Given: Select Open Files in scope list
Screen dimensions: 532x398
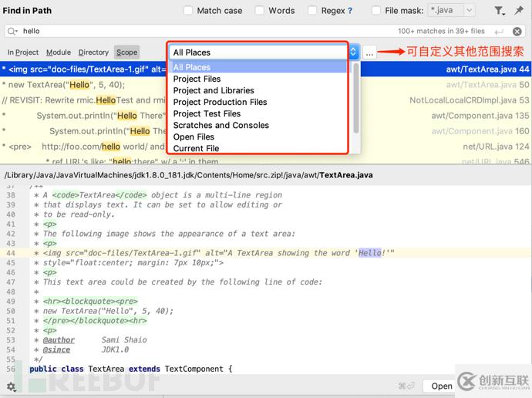Looking at the screenshot, I should (x=194, y=137).
